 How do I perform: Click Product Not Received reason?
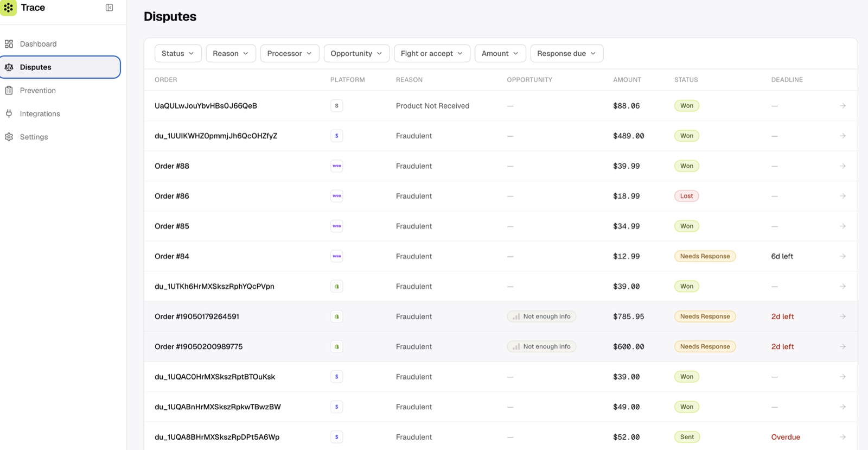point(432,106)
